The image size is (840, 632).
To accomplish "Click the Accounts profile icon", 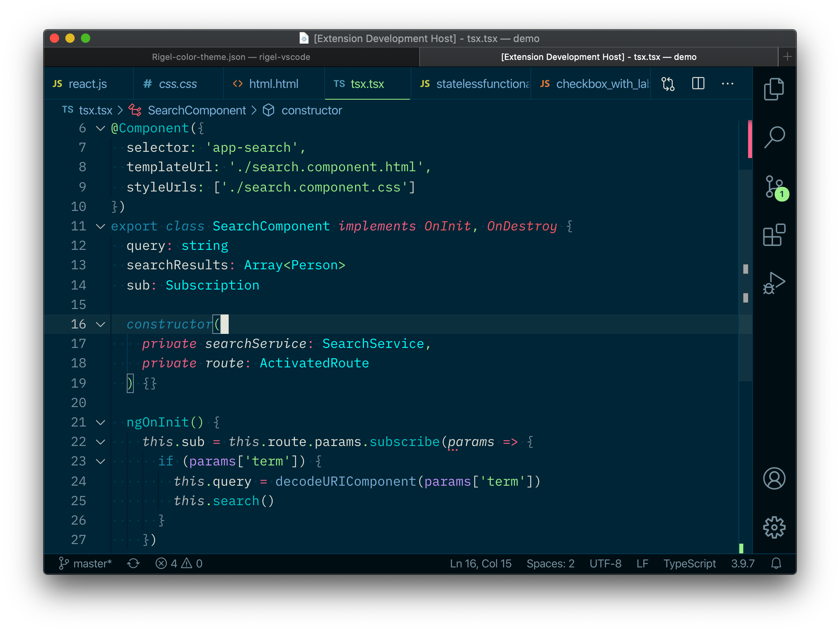I will [774, 478].
